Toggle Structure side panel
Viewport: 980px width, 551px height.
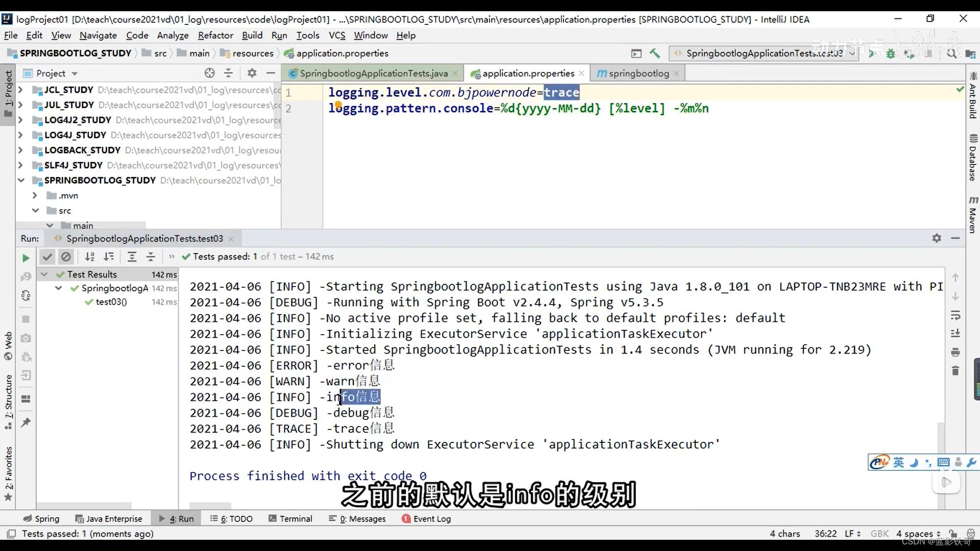[8, 402]
